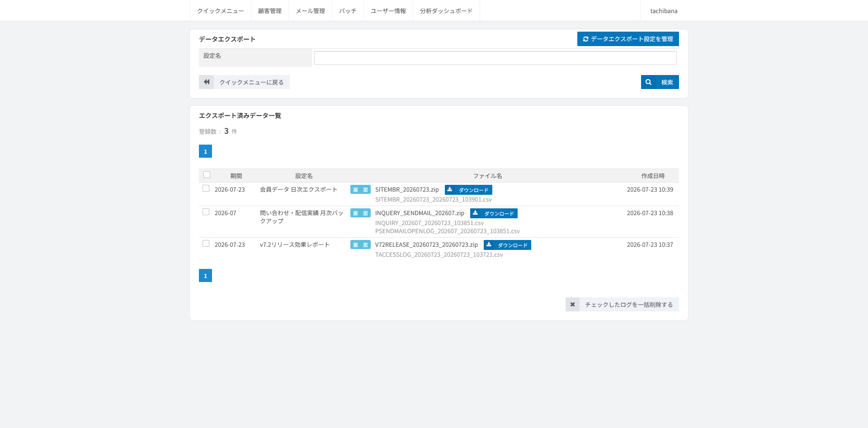
Task: Click file name INQUIRY_202607_20260723_103851.csv
Action: (429, 223)
